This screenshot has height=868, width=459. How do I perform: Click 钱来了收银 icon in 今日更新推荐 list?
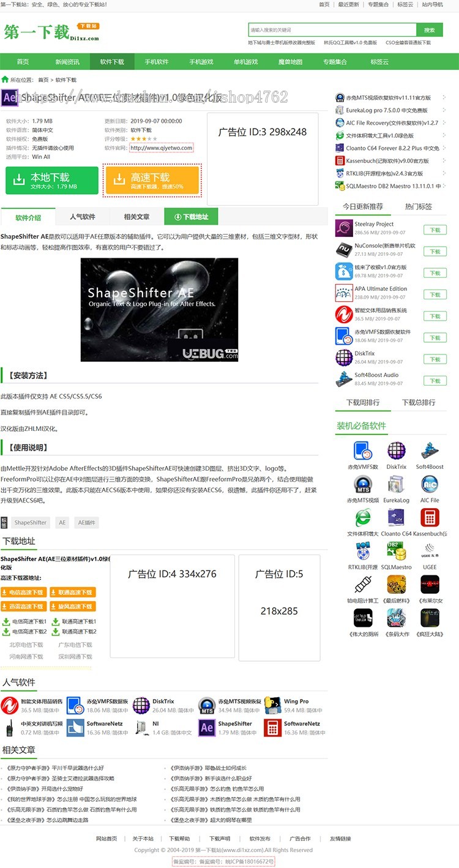point(344,271)
